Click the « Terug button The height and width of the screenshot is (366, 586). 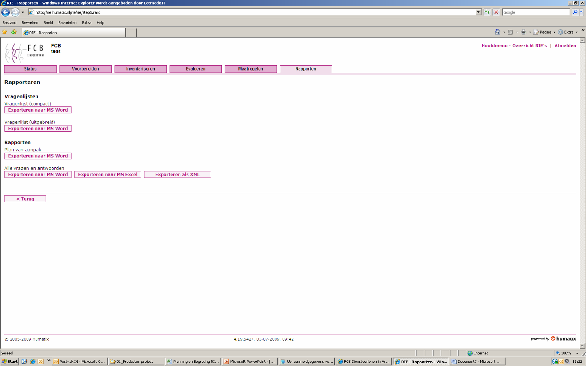tap(25, 199)
